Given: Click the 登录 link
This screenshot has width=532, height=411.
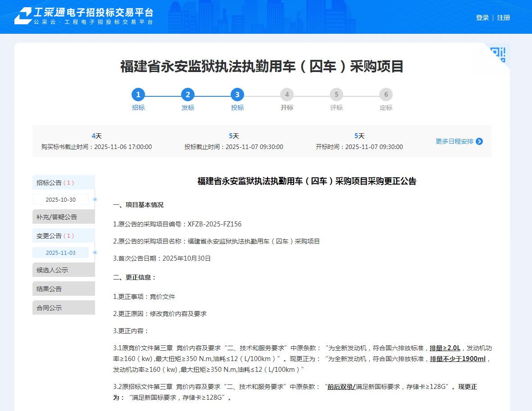Looking at the screenshot, I should pos(482,18).
